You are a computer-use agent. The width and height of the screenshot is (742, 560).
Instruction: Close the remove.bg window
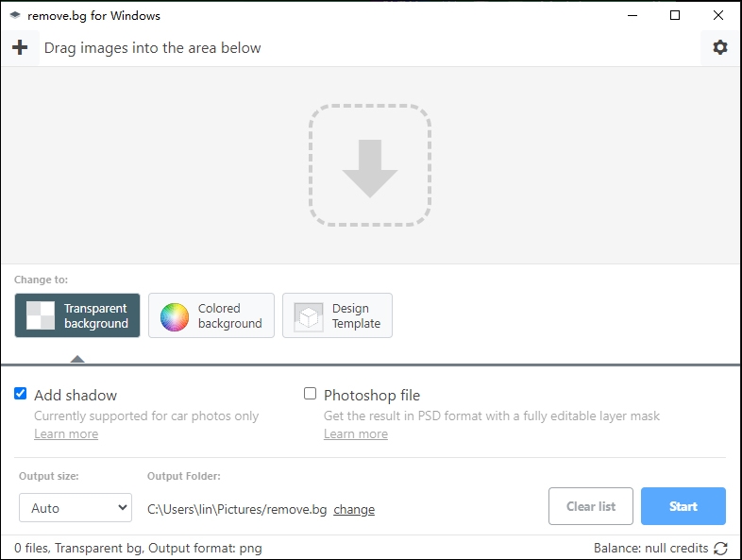point(717,15)
